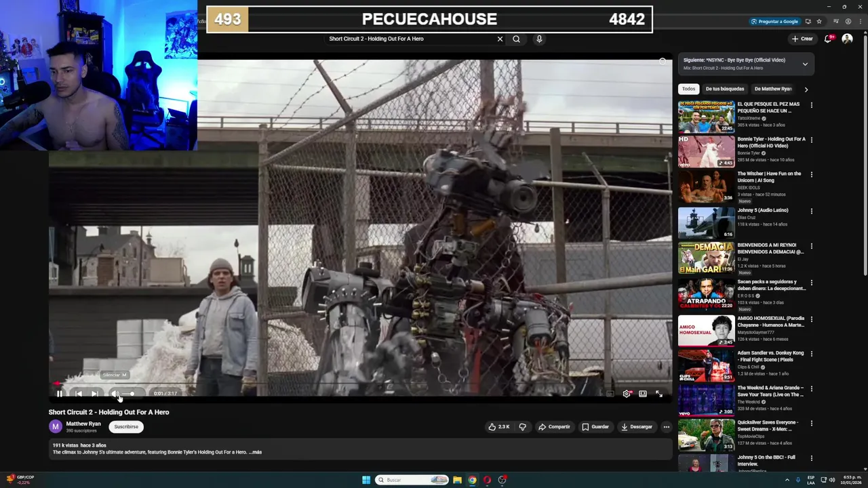Image resolution: width=868 pixels, height=488 pixels.
Task: Select the De tus búsquedas chip
Action: (725, 89)
